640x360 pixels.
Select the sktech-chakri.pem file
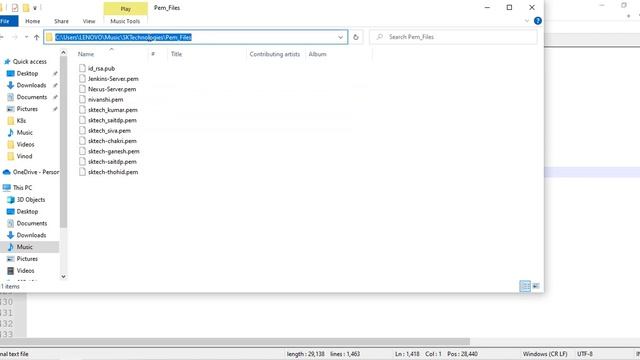coord(112,141)
